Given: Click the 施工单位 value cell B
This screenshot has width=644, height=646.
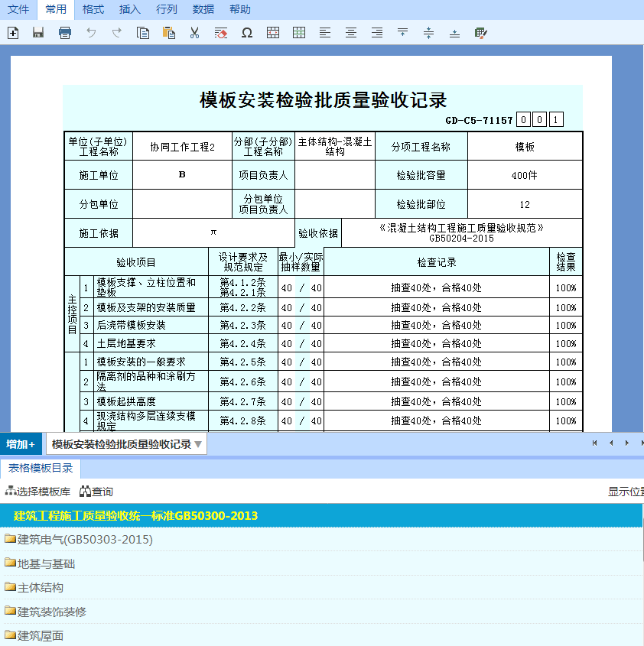Looking at the screenshot, I should (x=182, y=174).
